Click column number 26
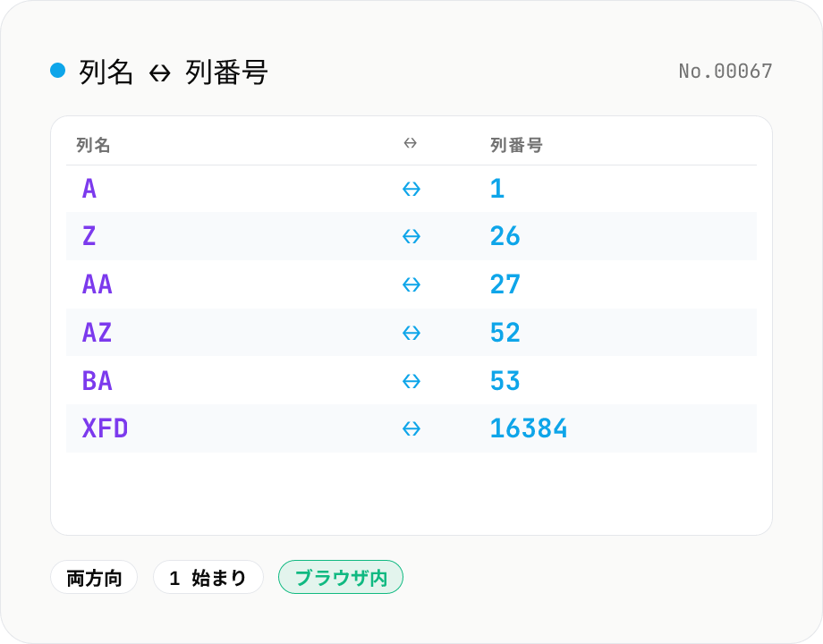Image resolution: width=823 pixels, height=644 pixels. [x=505, y=236]
